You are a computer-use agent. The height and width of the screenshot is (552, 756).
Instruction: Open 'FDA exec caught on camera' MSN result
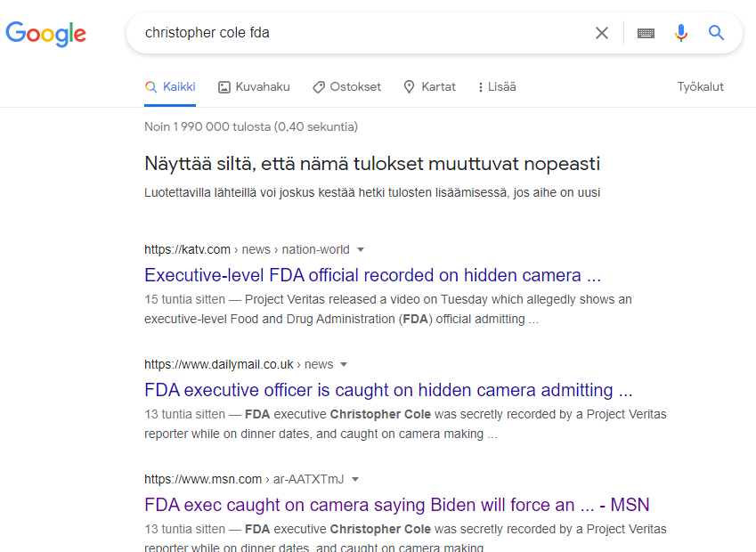click(397, 505)
